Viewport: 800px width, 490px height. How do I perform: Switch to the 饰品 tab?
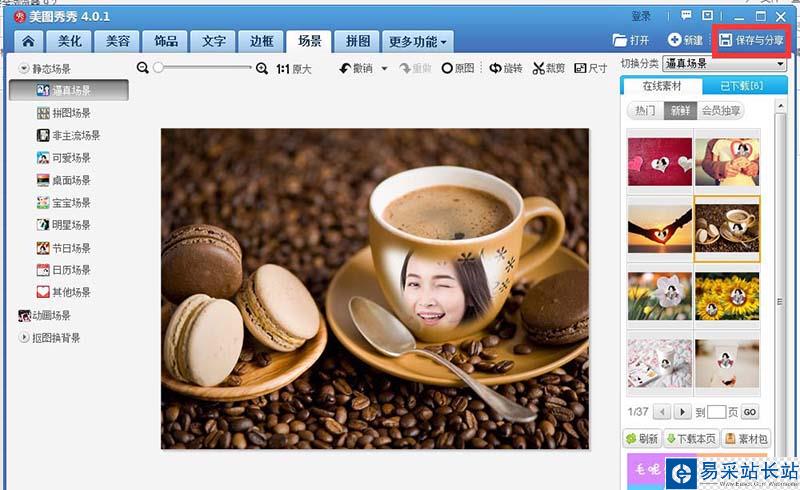pyautogui.click(x=166, y=41)
